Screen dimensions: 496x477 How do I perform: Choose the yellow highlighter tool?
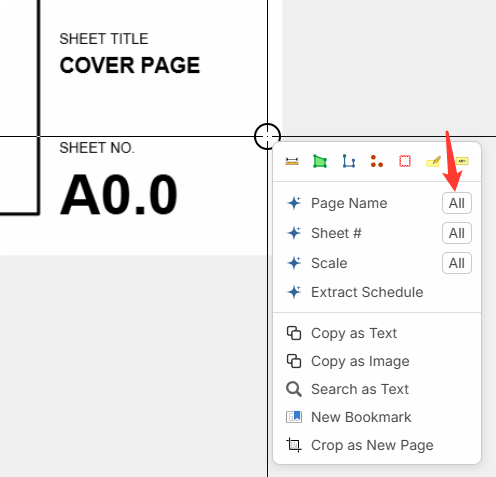[433, 161]
